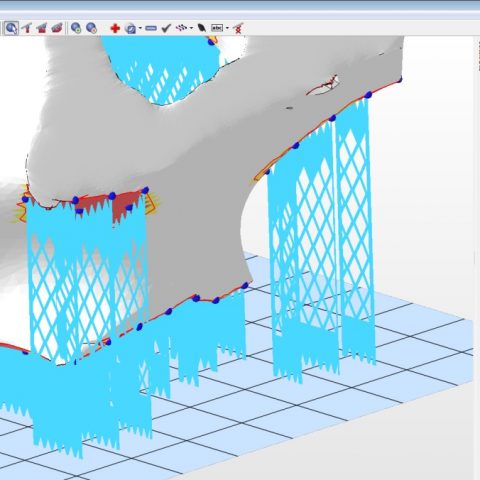
Task: Select the point selection cursor tool
Action: click(11, 28)
